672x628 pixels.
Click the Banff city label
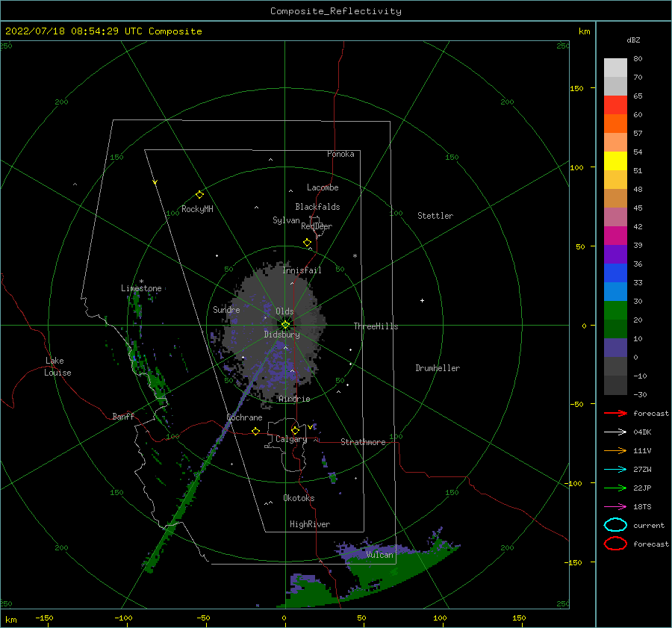pyautogui.click(x=123, y=416)
